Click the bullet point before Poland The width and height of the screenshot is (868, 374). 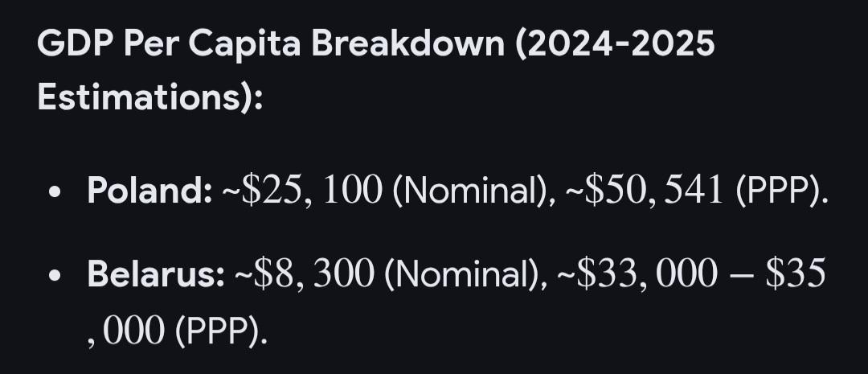pyautogui.click(x=55, y=195)
